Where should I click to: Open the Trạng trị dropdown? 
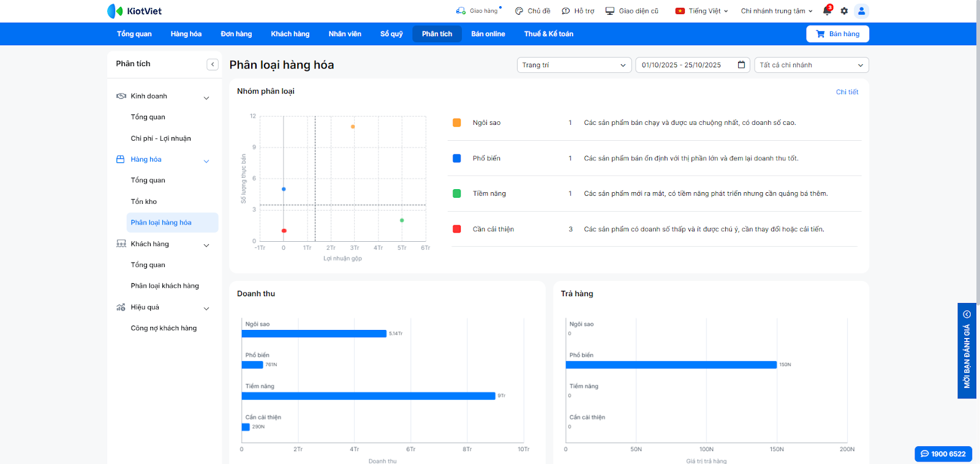pyautogui.click(x=573, y=65)
